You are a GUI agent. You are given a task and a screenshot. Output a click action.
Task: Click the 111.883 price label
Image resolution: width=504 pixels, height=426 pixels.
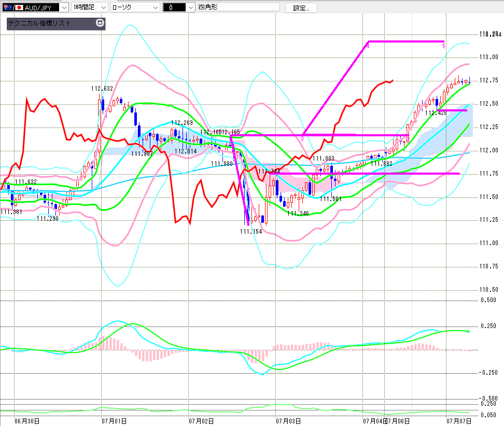point(324,159)
